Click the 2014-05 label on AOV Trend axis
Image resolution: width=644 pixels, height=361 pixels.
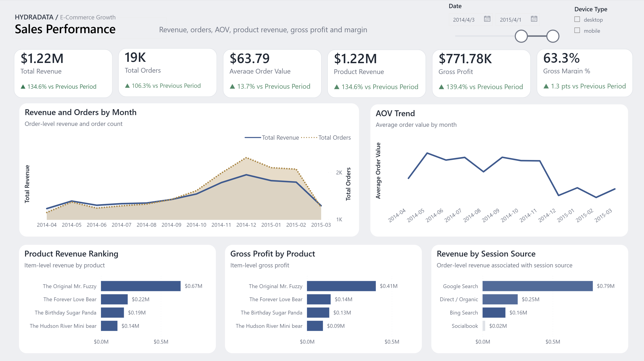tap(416, 215)
